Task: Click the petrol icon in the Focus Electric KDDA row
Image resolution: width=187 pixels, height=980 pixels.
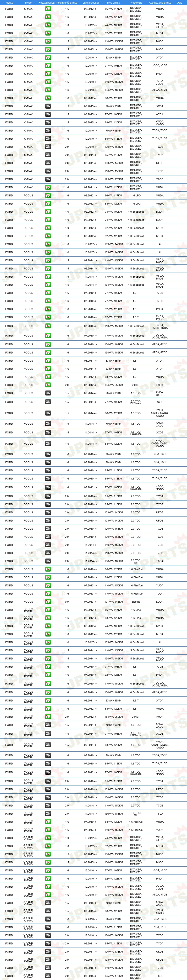Action: tap(48, 601)
